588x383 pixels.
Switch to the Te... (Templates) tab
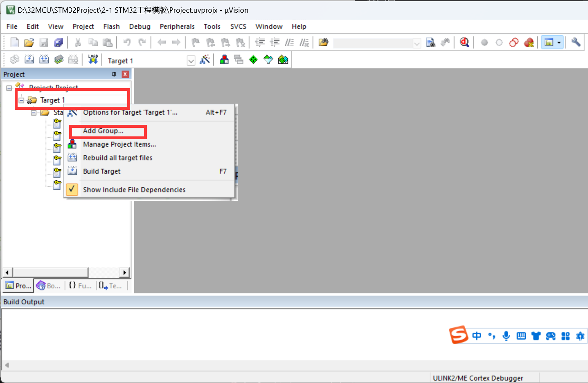(x=110, y=286)
